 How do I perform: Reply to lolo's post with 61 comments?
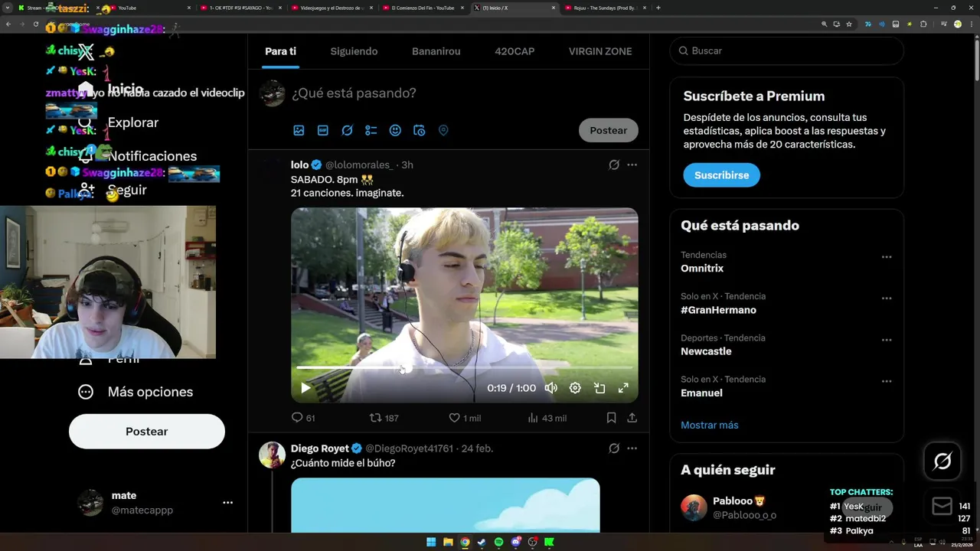[303, 418]
